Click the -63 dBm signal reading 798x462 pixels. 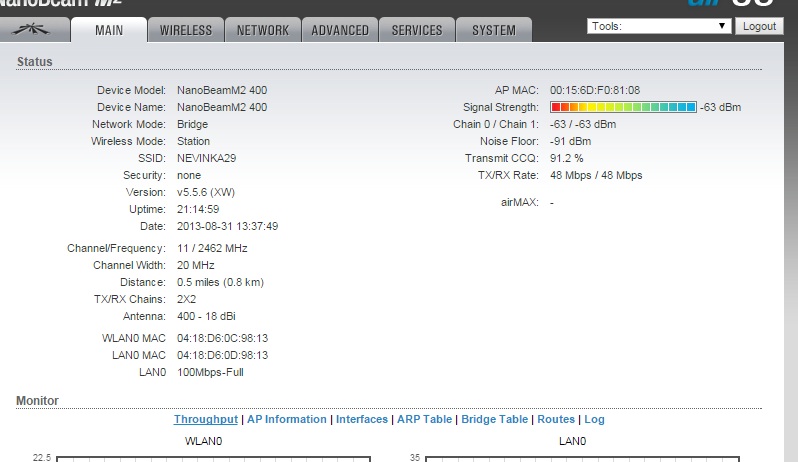(720, 107)
